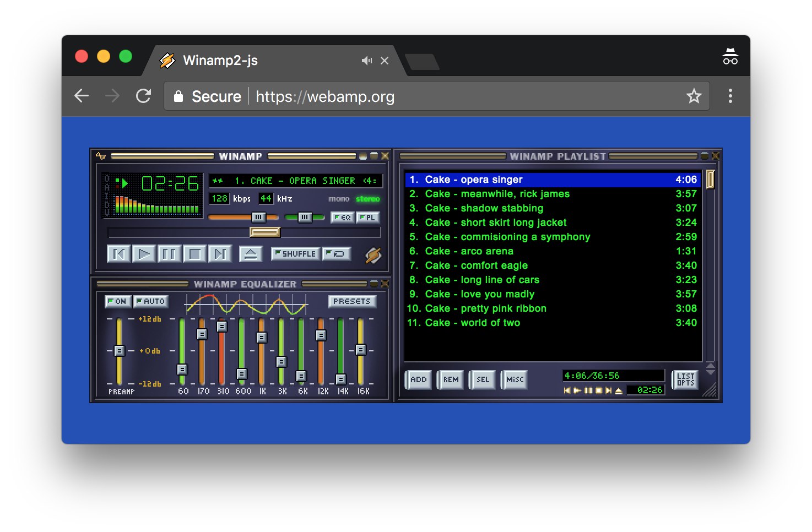Screen dimensions: 812x532
Task: Click the browser Back arrow
Action: (82, 96)
